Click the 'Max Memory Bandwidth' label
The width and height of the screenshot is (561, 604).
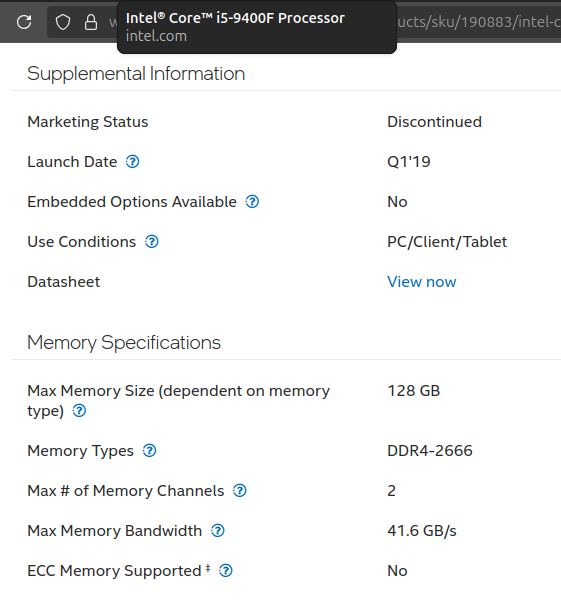click(x=114, y=531)
